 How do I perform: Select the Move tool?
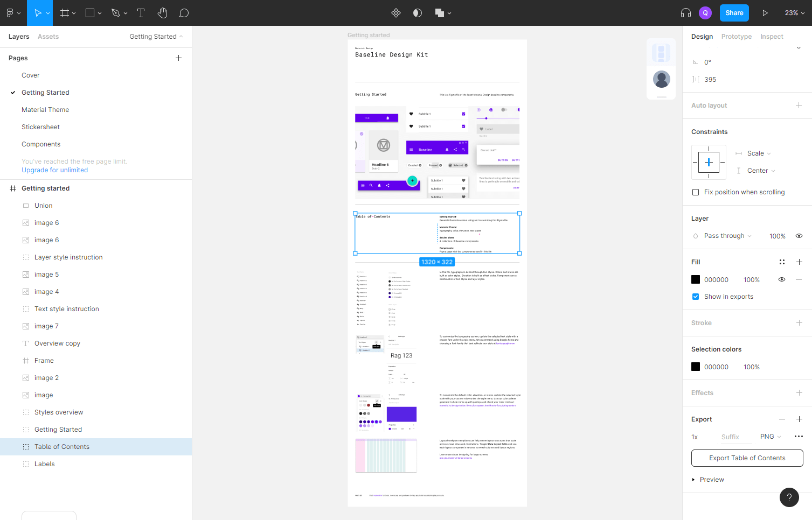[x=38, y=13]
